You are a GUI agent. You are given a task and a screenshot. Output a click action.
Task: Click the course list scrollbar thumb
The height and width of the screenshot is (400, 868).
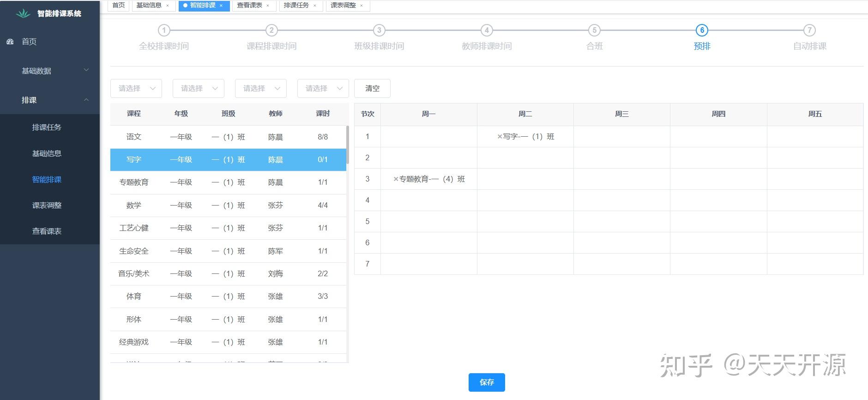click(x=347, y=145)
